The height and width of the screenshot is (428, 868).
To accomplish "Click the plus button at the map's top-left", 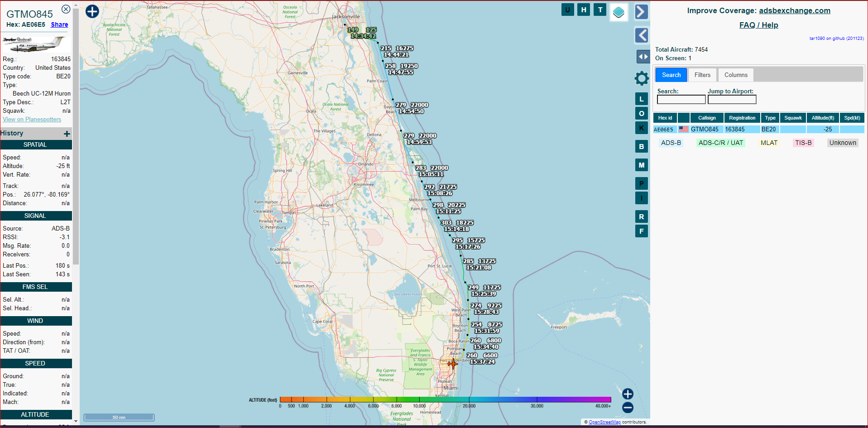I will 92,11.
